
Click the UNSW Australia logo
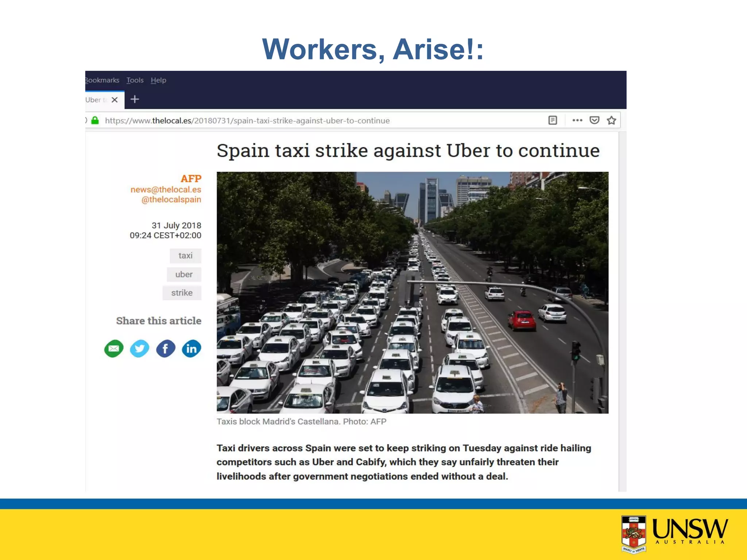click(x=675, y=534)
